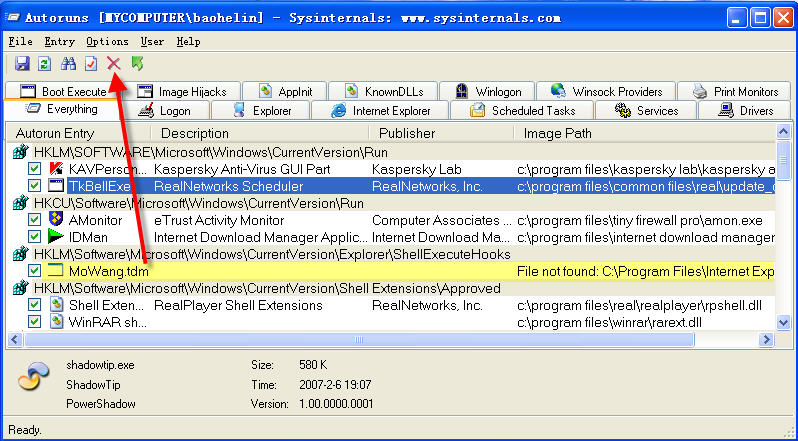This screenshot has height=441, width=798.
Task: Disable the IDMan autorun entry checkbox
Action: 35,237
